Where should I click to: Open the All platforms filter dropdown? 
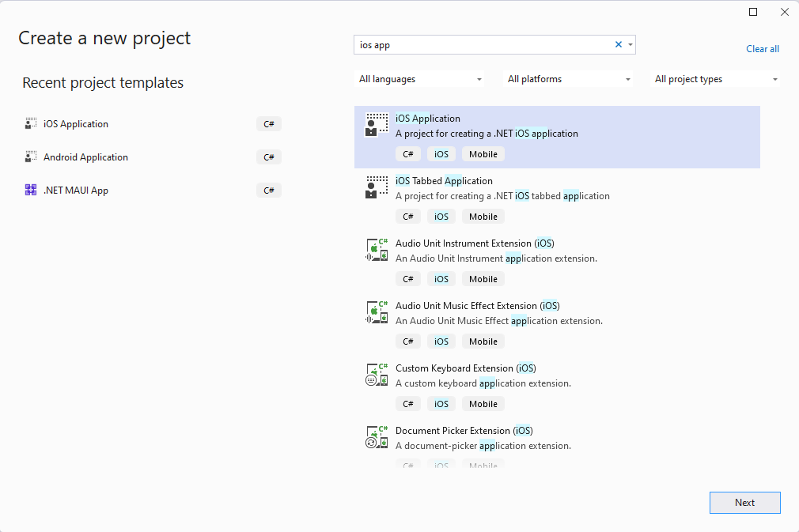coord(568,79)
